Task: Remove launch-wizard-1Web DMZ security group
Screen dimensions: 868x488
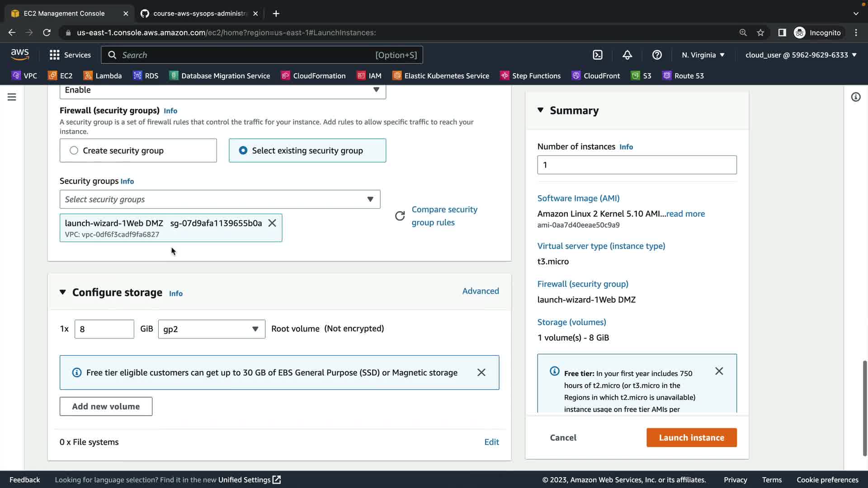Action: click(x=272, y=223)
